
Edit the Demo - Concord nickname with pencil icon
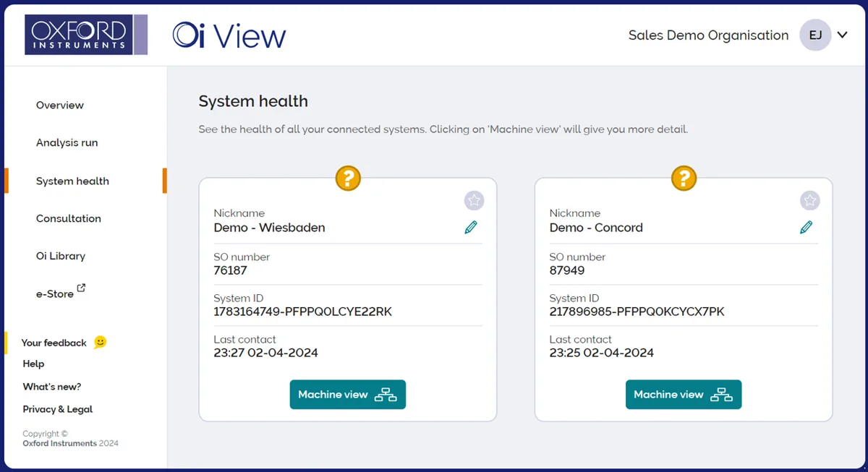[807, 228]
